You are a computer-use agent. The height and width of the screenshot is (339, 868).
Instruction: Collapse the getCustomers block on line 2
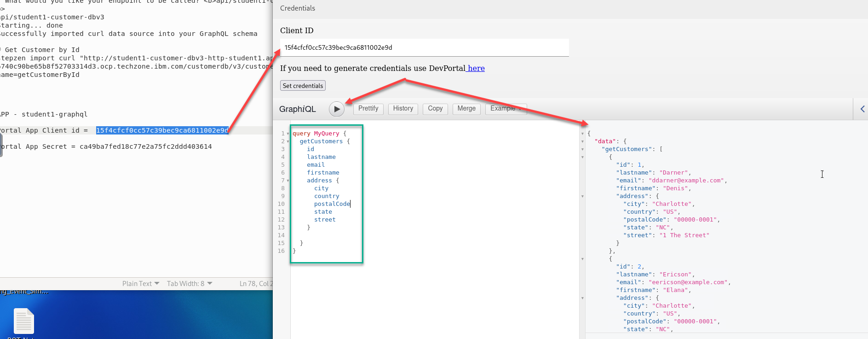288,142
